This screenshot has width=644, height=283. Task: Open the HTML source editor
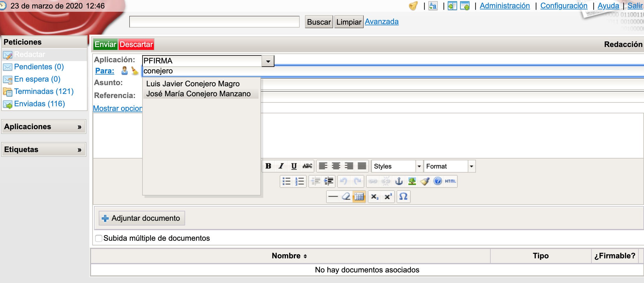pyautogui.click(x=450, y=181)
